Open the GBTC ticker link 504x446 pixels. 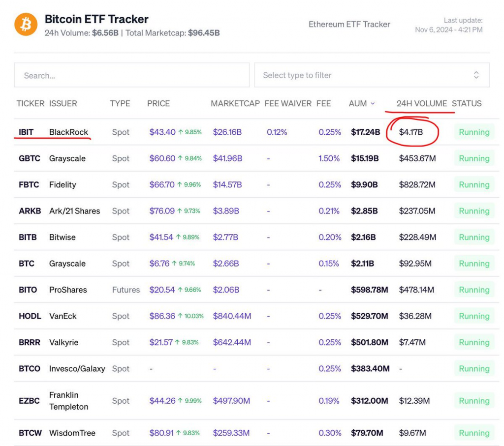pos(29,158)
